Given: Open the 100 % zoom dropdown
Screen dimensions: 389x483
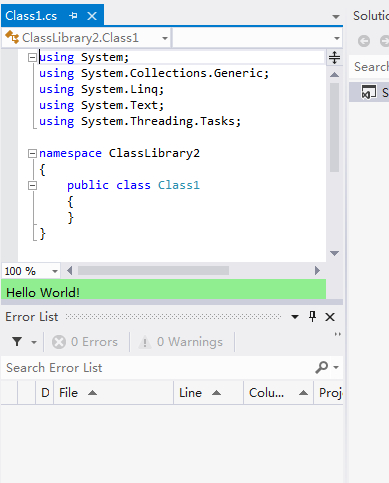Looking at the screenshot, I should coord(55,271).
